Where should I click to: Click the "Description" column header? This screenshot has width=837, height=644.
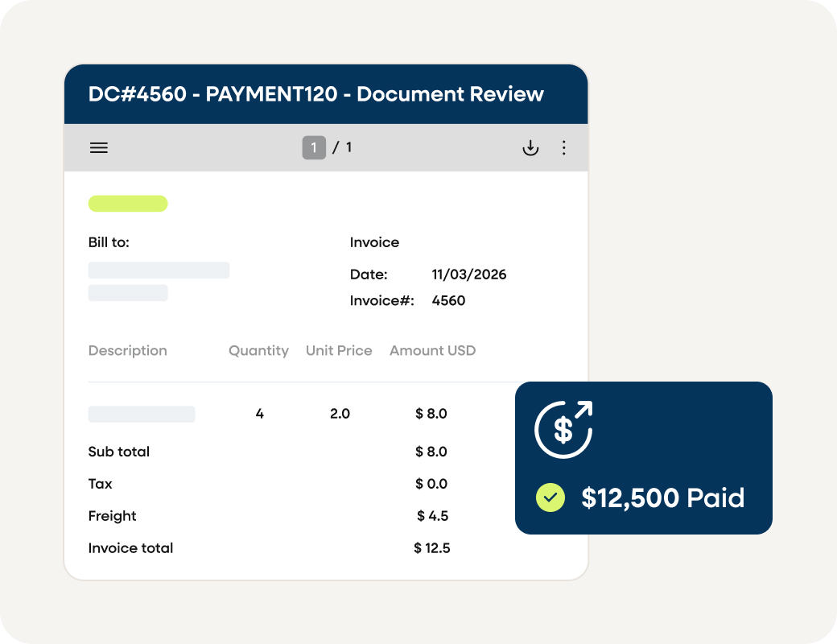(128, 351)
